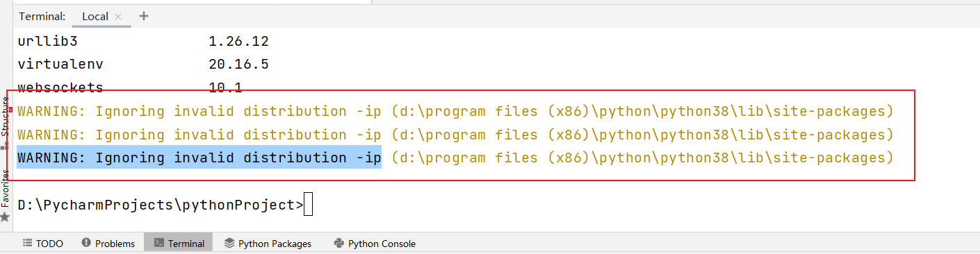Click the TODO list icon

tap(27, 243)
